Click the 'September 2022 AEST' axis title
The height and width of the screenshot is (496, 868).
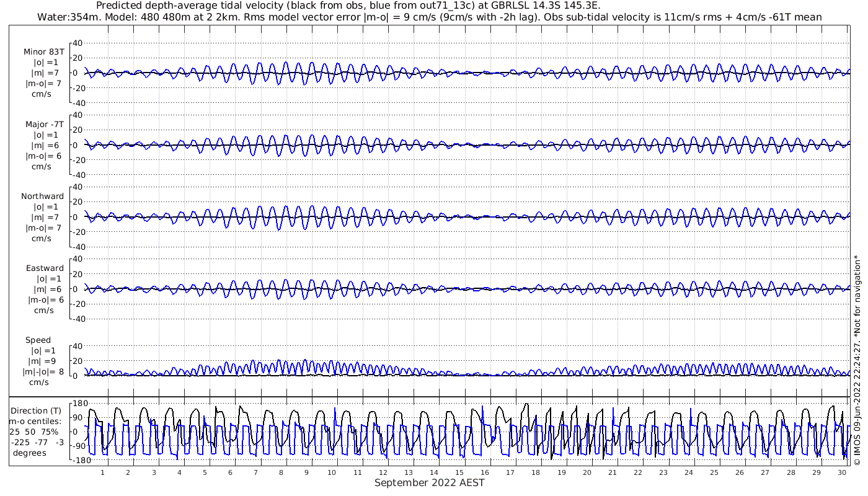point(429,482)
